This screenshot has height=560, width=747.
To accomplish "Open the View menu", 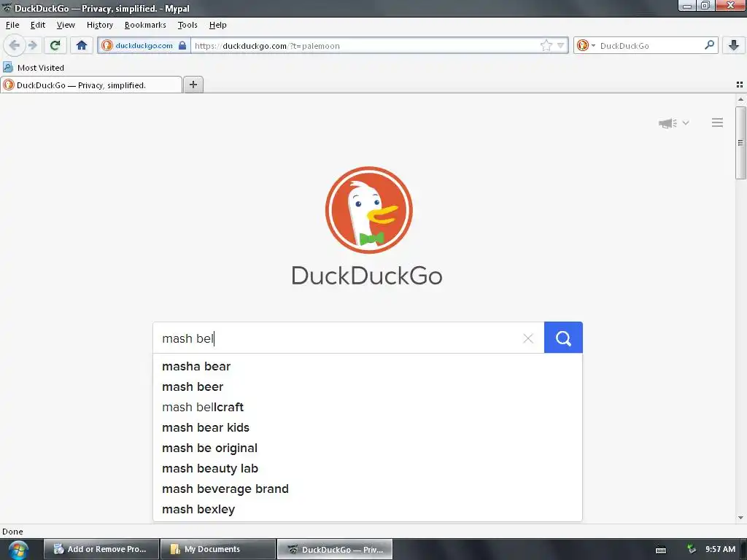I will [x=66, y=25].
